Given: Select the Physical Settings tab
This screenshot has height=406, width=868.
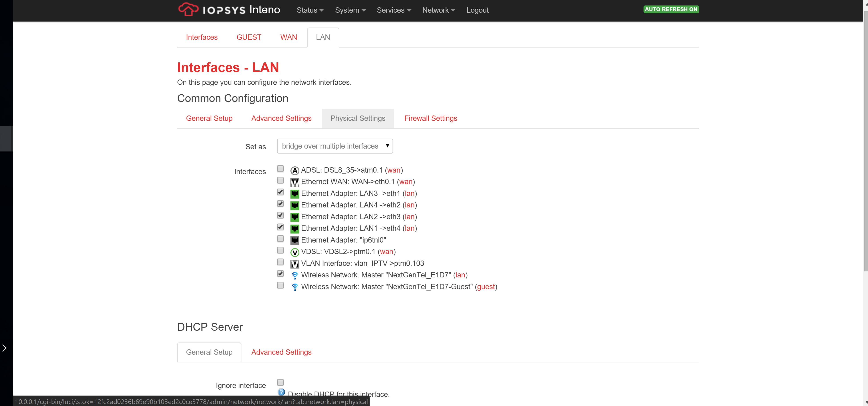Looking at the screenshot, I should pos(358,118).
